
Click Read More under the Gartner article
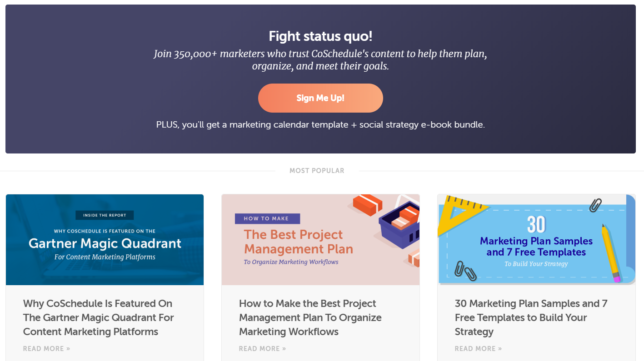point(46,349)
